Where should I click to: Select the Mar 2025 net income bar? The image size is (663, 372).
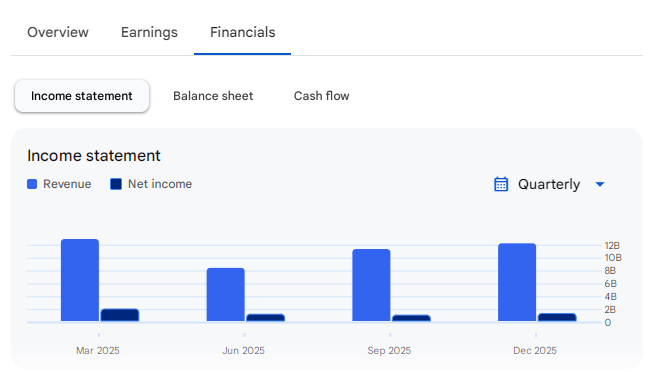point(120,315)
